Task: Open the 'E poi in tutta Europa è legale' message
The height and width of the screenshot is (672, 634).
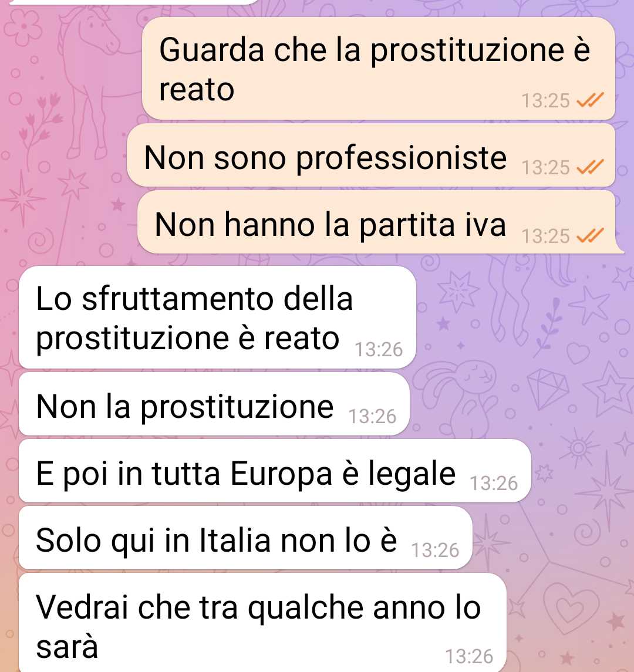Action: coord(275,471)
